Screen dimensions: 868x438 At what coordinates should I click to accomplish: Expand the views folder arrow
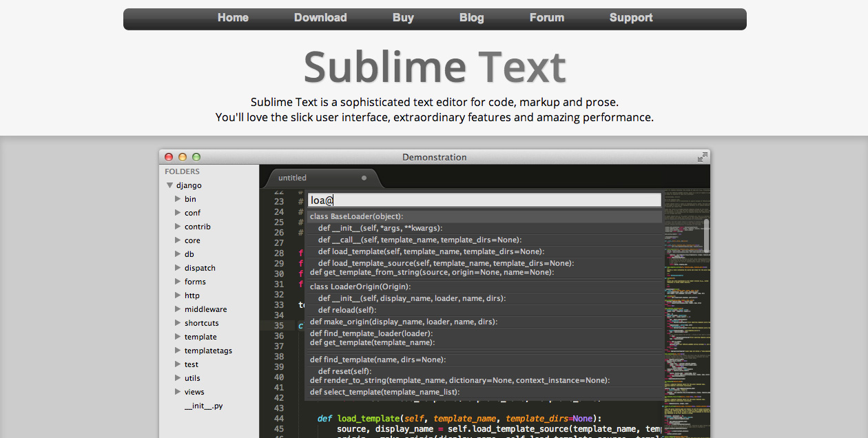pos(178,392)
